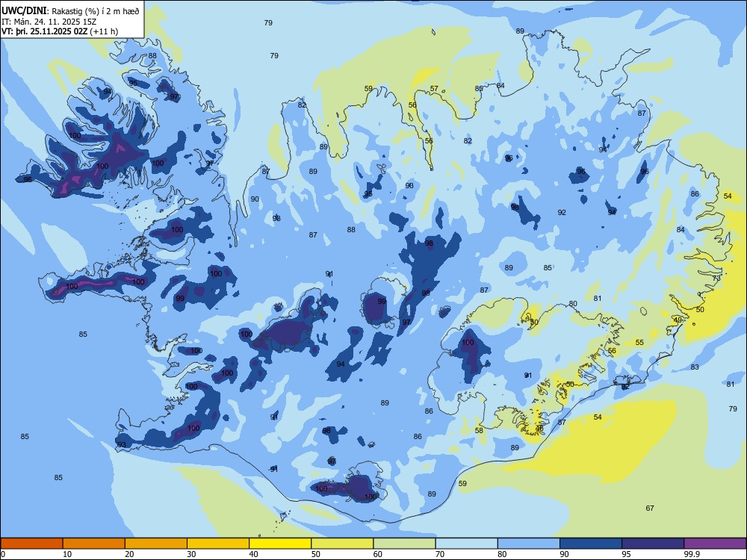Image resolution: width=747 pixels, height=560 pixels.
Task: Click the orange 10–20 legend swatch
Action: coord(94,544)
